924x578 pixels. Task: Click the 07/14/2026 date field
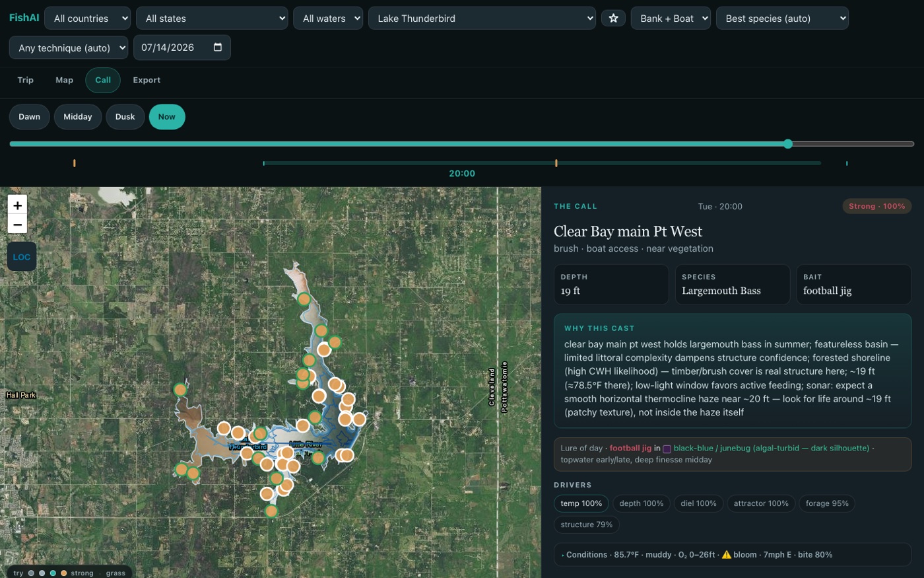pos(182,48)
